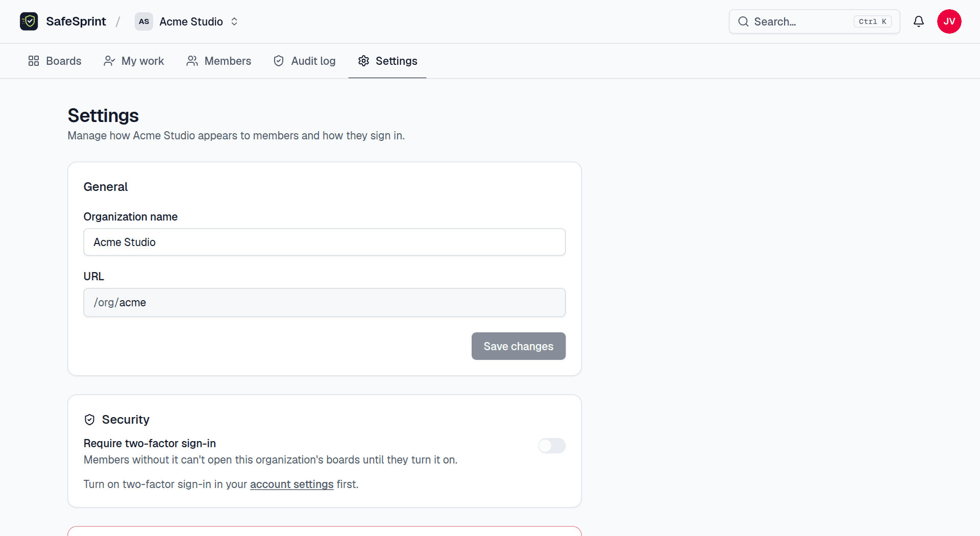This screenshot has height=536, width=980.
Task: Click the magnifying glass search icon
Action: (743, 21)
